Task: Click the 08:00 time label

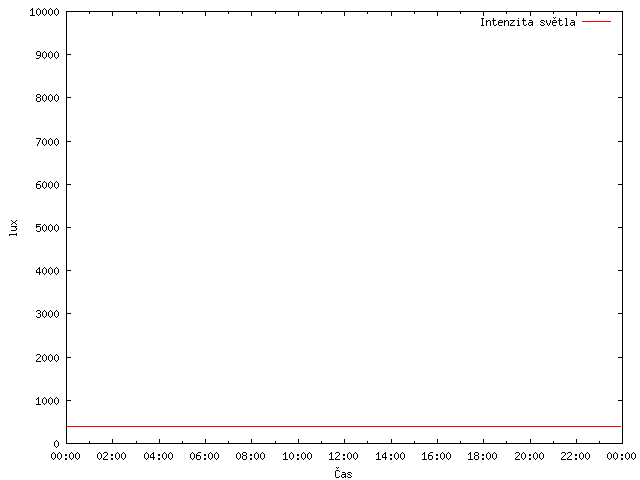Action: click(x=251, y=456)
